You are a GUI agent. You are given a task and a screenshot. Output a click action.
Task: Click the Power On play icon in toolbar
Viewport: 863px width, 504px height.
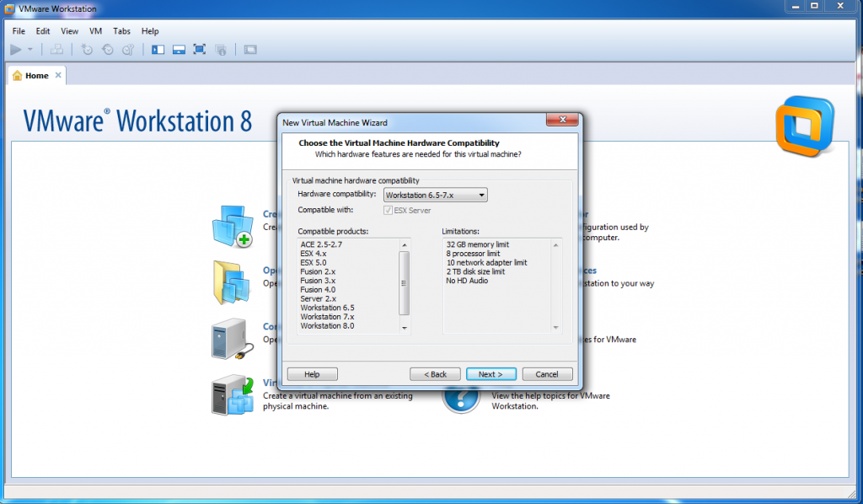pyautogui.click(x=16, y=50)
